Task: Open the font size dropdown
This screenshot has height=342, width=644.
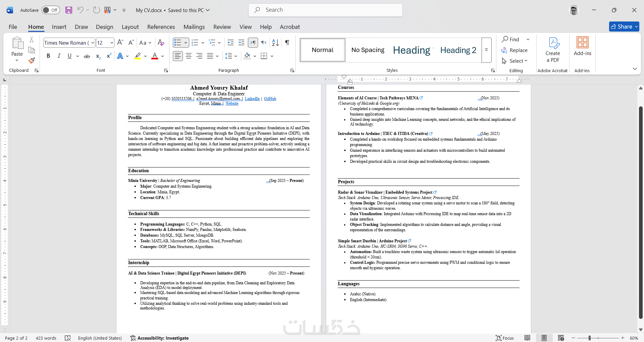Action: [x=112, y=43]
